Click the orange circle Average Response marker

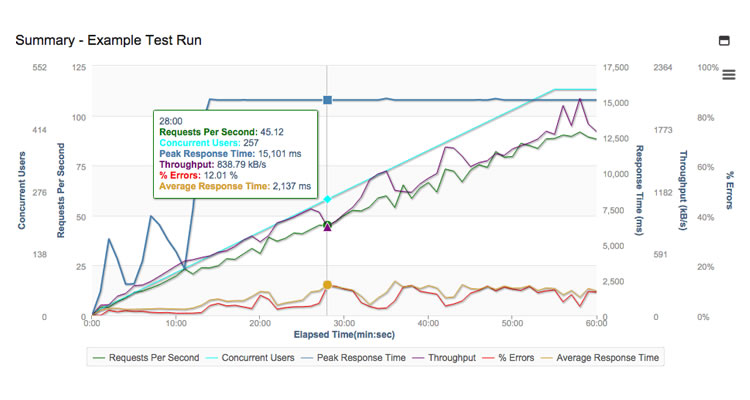point(327,285)
